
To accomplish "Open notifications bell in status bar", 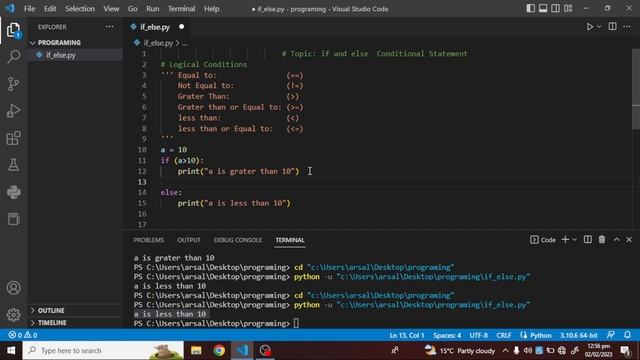I will point(627,335).
